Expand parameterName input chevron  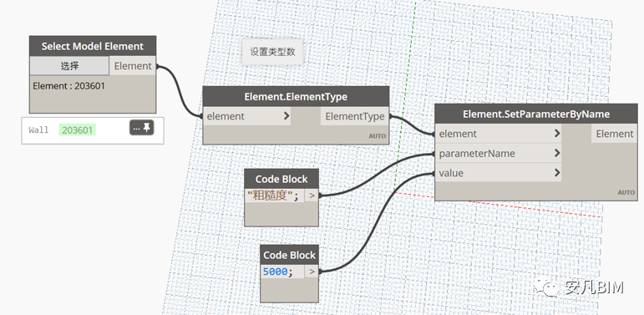pos(557,153)
